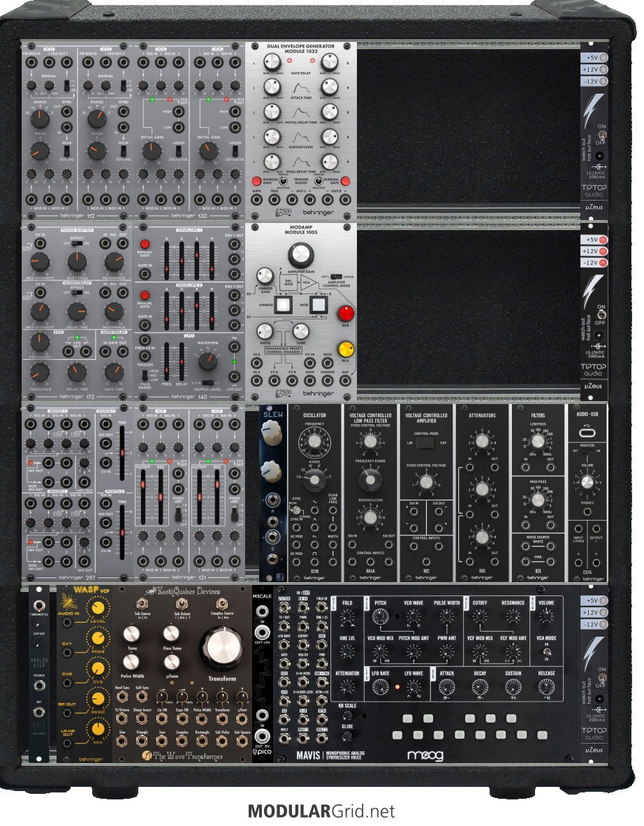Click the red IN B jack on Modamp 1005

point(346,313)
